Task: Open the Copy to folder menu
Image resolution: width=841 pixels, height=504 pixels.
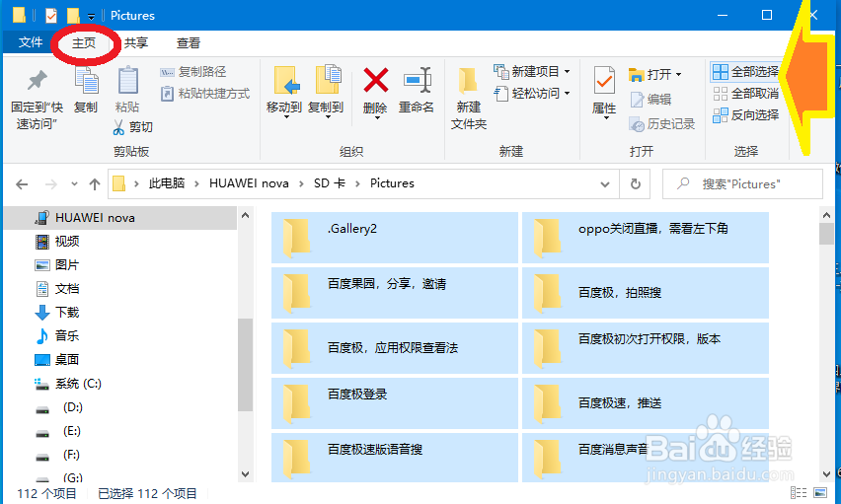Action: pyautogui.click(x=326, y=93)
